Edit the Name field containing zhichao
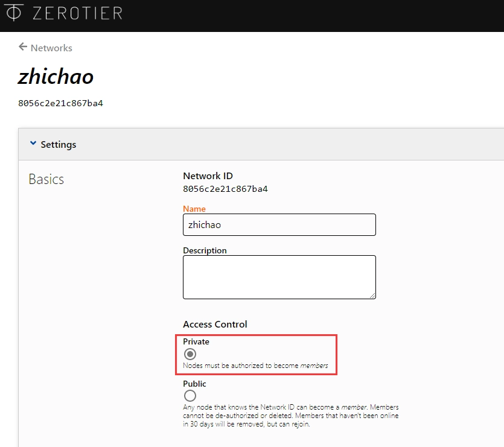 279,224
